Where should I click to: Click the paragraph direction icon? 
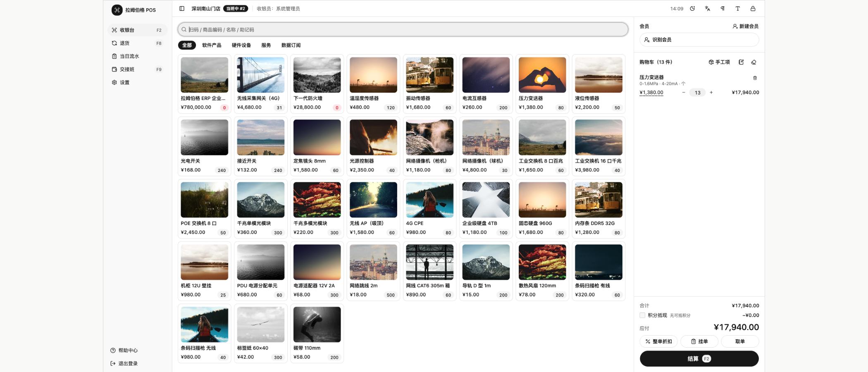click(723, 9)
